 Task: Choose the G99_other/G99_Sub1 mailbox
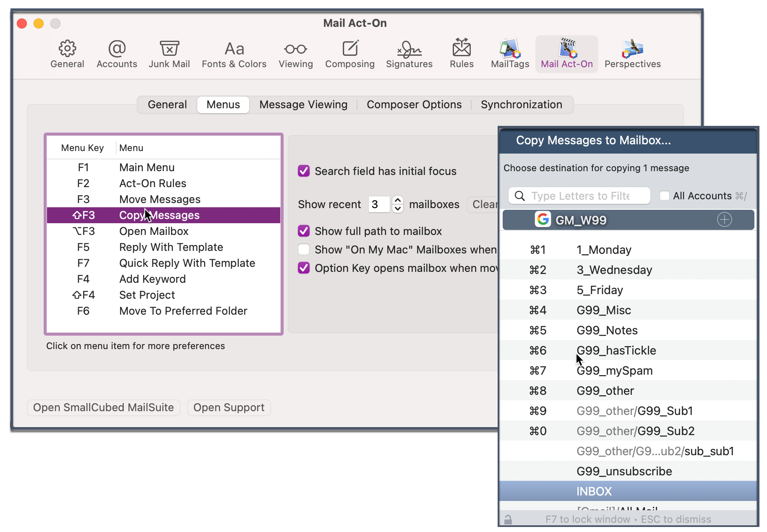(628, 411)
